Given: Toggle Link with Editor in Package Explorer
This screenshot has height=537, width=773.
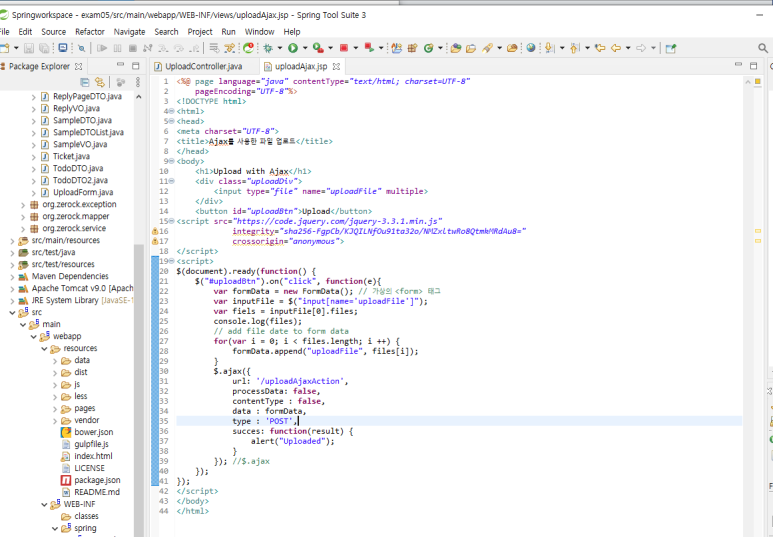Looking at the screenshot, I should (x=100, y=82).
